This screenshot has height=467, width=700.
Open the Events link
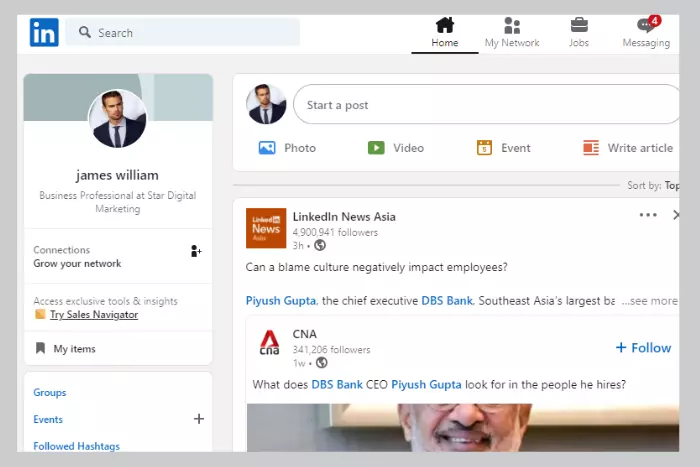tap(48, 419)
